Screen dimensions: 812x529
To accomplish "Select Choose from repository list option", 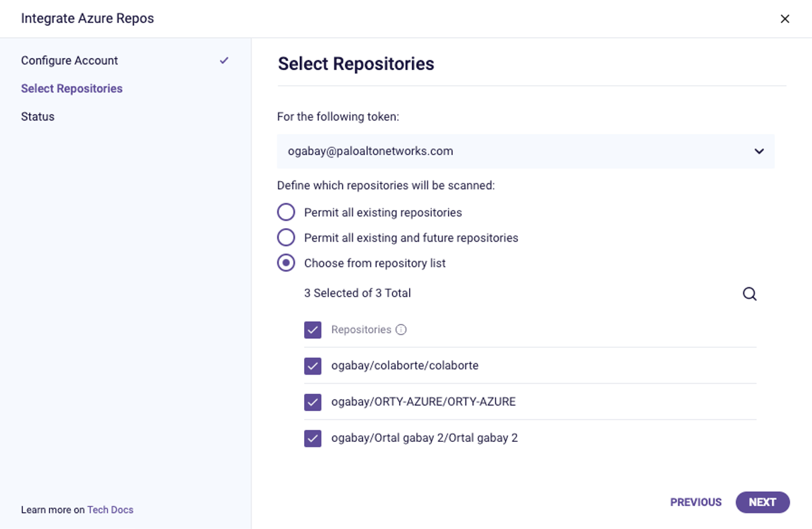I will (286, 263).
